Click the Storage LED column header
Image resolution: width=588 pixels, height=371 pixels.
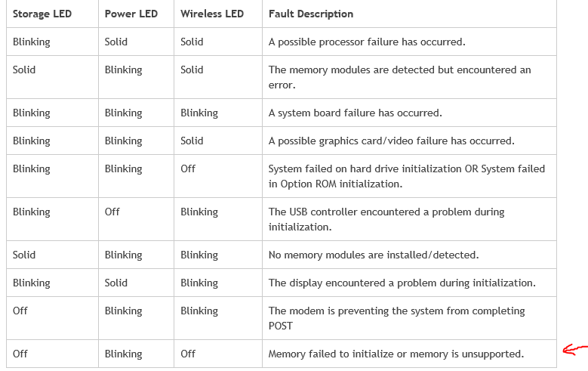coord(42,14)
